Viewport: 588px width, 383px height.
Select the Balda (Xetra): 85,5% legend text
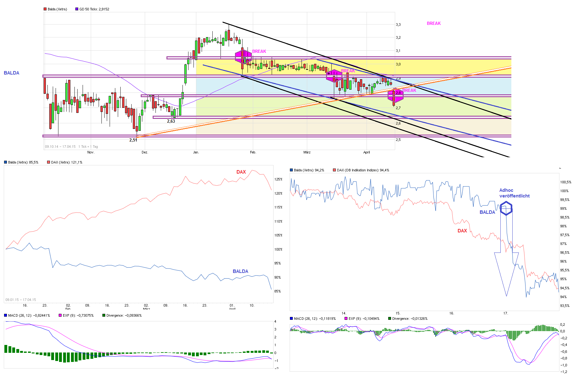(23, 162)
